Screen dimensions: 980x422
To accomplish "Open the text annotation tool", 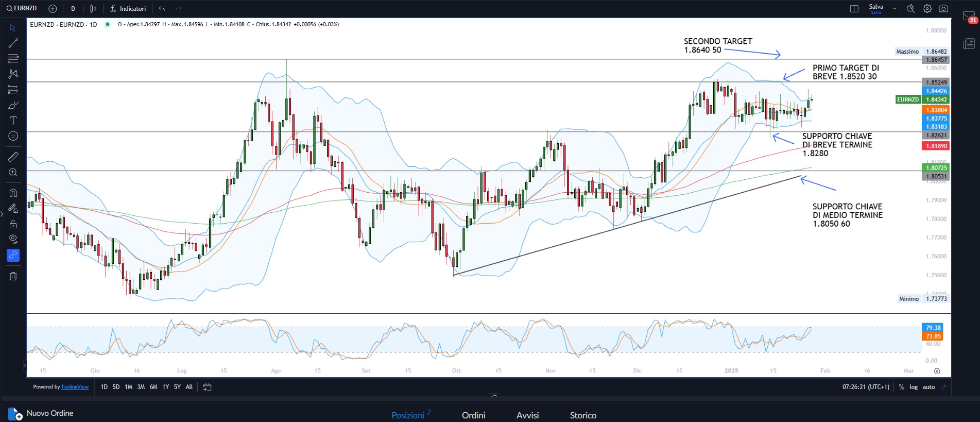I will click(x=13, y=121).
